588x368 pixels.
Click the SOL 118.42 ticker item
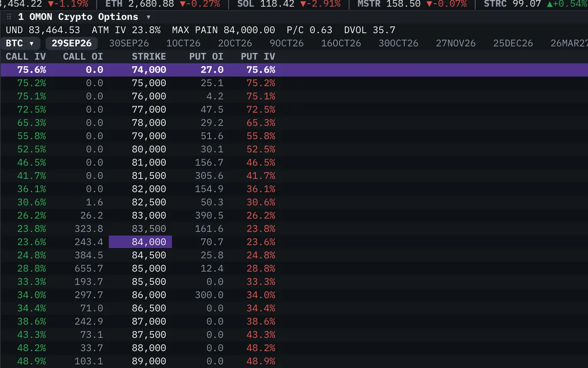(289, 4)
